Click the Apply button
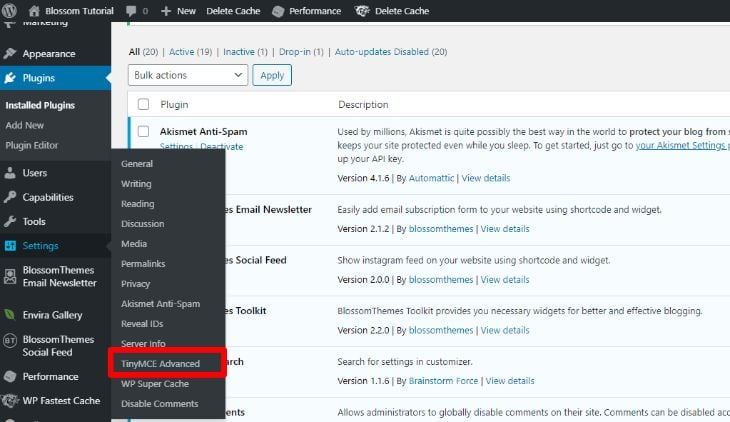This screenshot has width=730, height=422. click(272, 75)
